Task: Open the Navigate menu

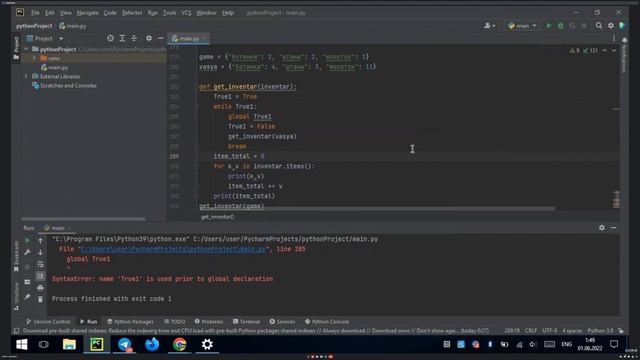Action: (x=87, y=13)
